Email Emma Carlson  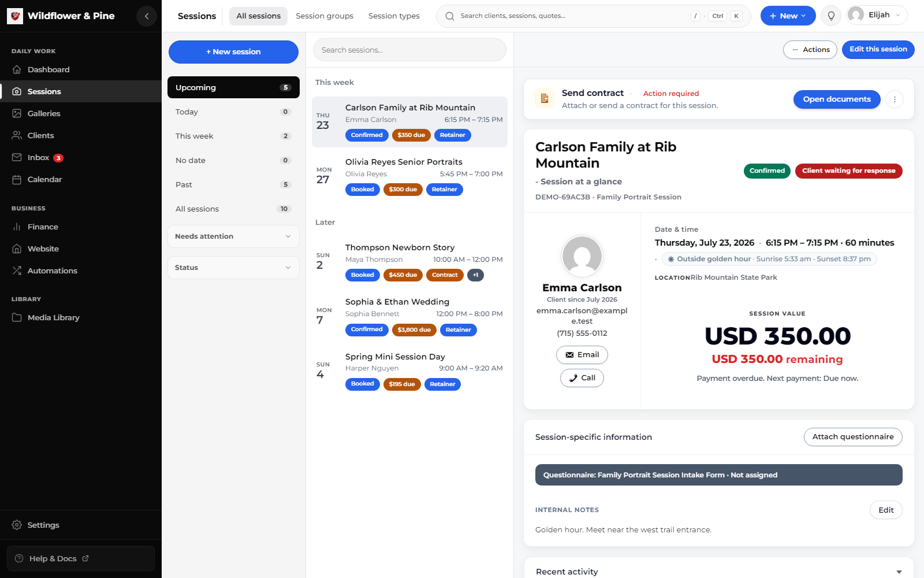point(582,355)
